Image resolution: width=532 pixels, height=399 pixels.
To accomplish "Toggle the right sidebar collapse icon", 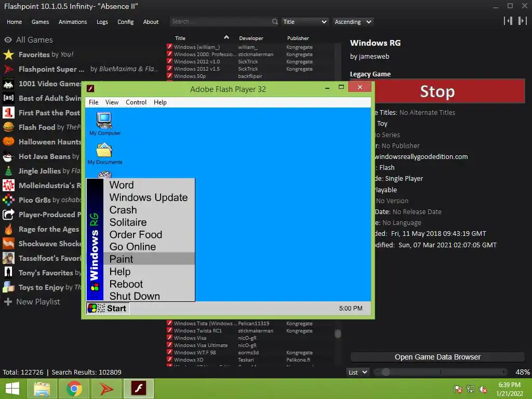I will pyautogui.click(x=523, y=21).
